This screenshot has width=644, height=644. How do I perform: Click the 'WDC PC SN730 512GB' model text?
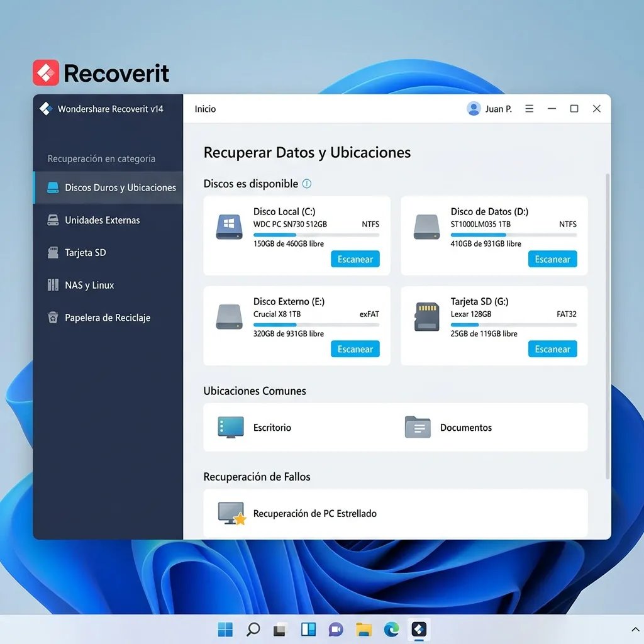[290, 225]
